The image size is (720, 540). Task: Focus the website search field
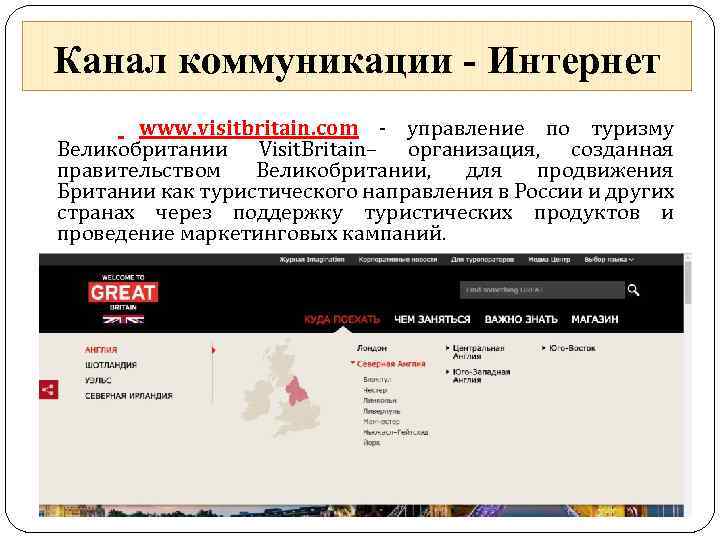[542, 290]
